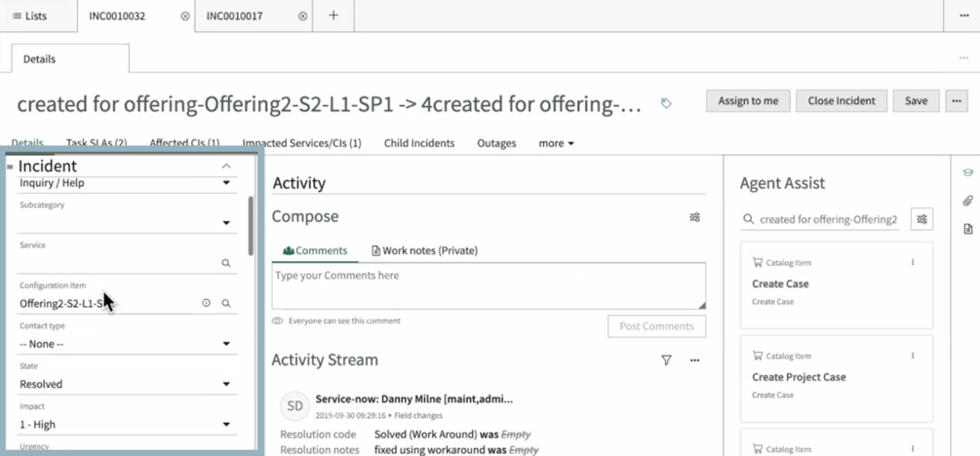Click the Close Incident button
Viewport: 980px width, 456px height.
pos(842,100)
